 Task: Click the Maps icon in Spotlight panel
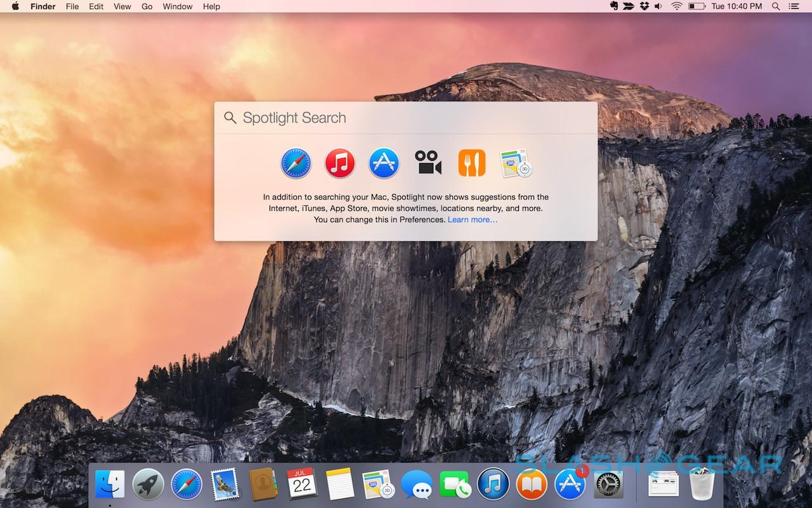click(516, 163)
